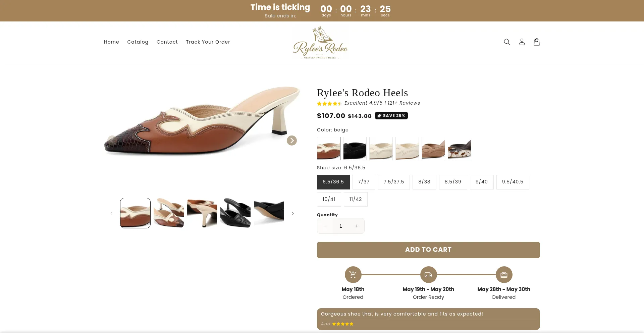Open the shopping cart bag icon
Screen dimensions: 644x333
click(x=536, y=42)
